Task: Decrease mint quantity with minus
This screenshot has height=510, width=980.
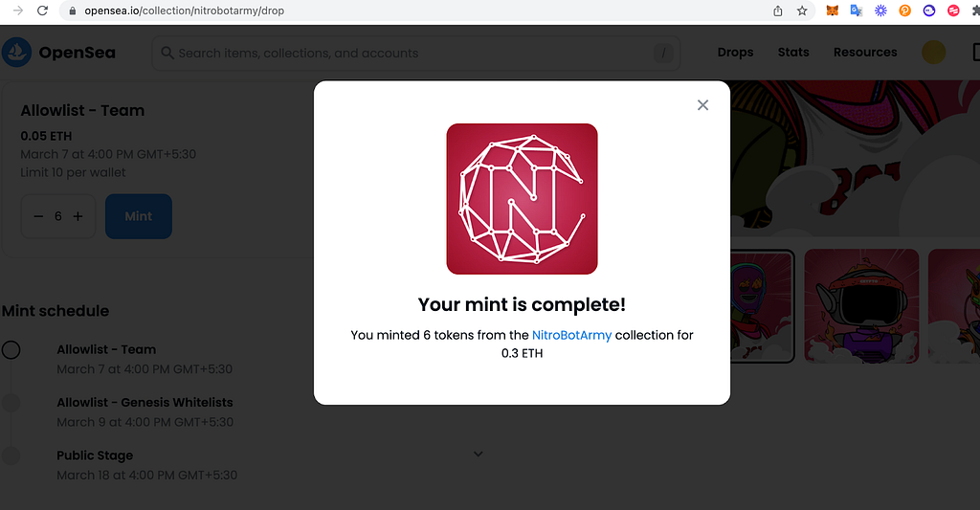Action: point(38,216)
